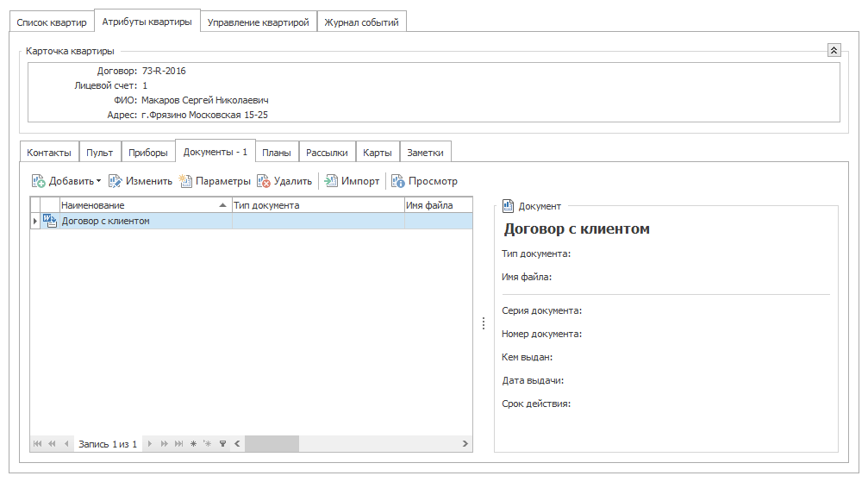This screenshot has width=868, height=482.
Task: Go to the next page of records
Action: [165, 444]
